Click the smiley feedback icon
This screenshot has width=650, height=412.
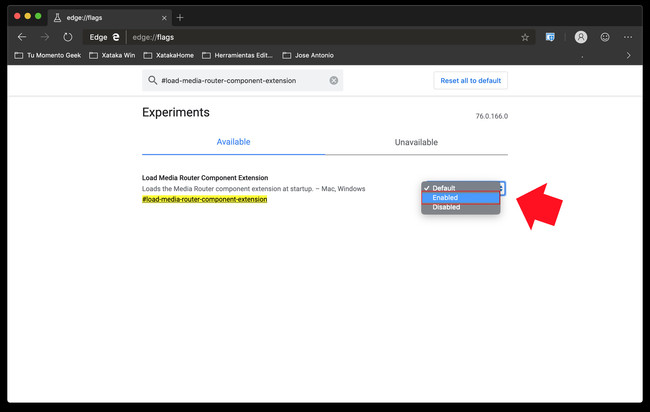click(x=605, y=37)
